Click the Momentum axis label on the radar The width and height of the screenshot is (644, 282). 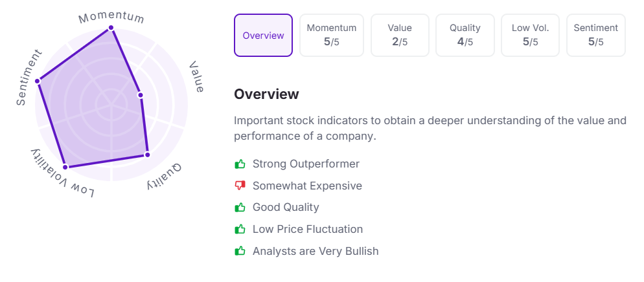pos(111,17)
